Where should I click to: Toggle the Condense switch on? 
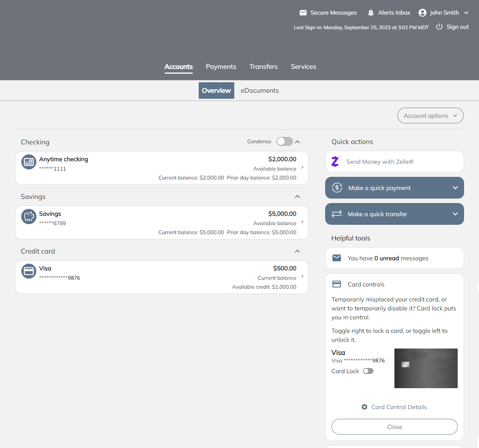[x=284, y=141]
